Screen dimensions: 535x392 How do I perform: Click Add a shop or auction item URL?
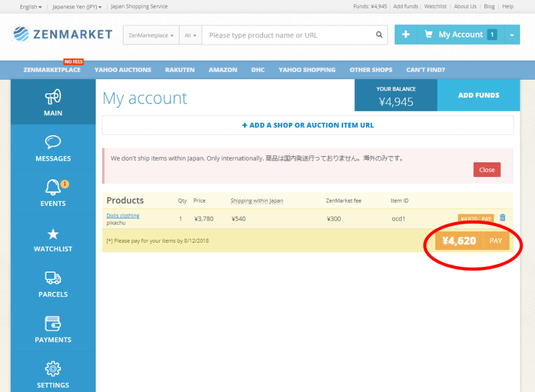tap(308, 125)
